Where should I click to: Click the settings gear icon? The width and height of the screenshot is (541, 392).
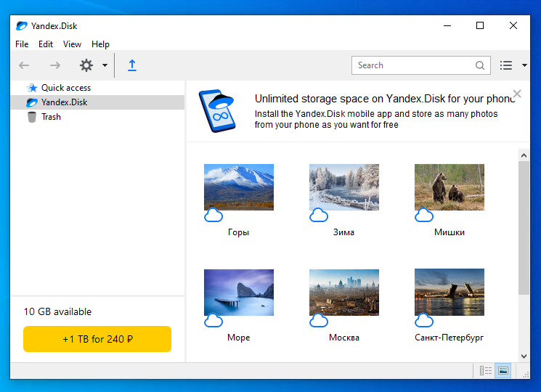tap(86, 65)
